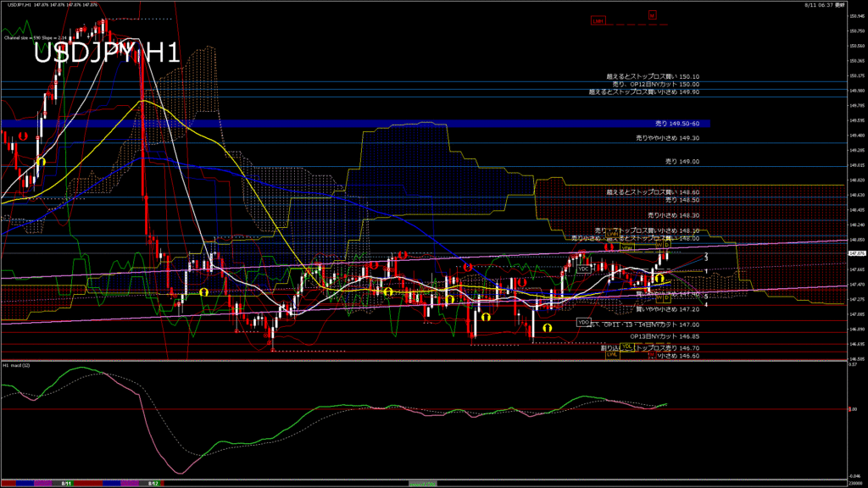
Task: Click the 8/11 date marker on timeline
Action: (x=65, y=483)
